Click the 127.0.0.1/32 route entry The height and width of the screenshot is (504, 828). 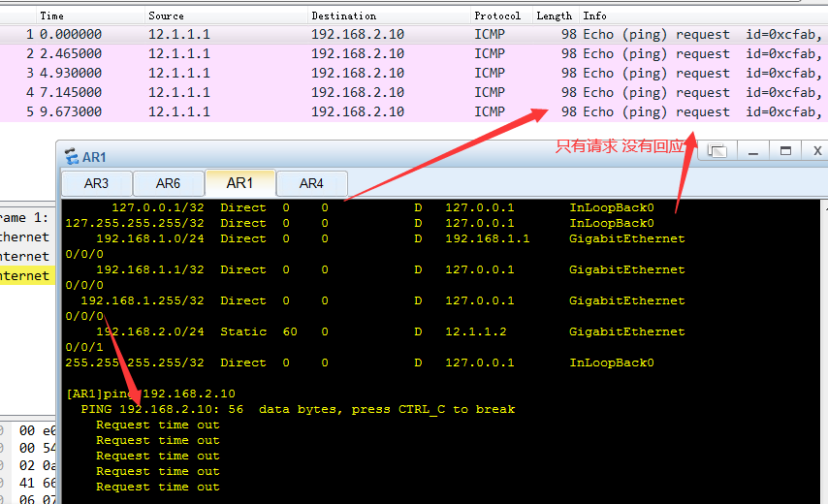point(383,207)
